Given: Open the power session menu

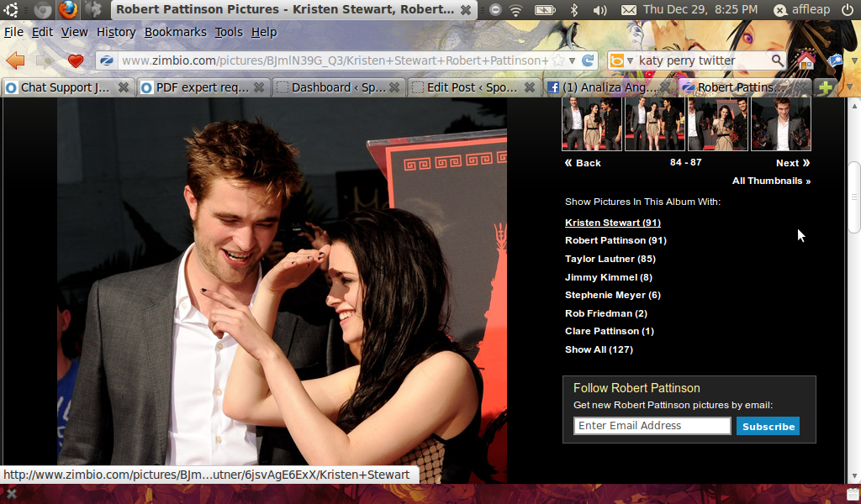Looking at the screenshot, I should (848, 10).
